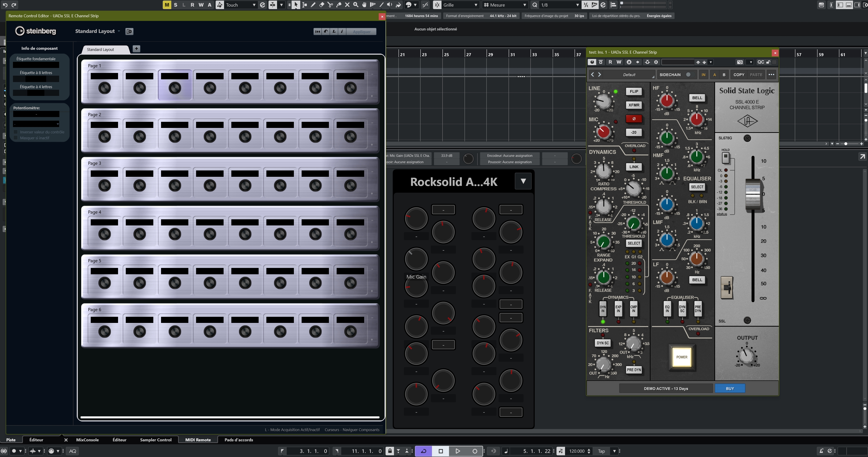
Task: Click the QC lock icon in plugin header
Action: pyautogui.click(x=768, y=62)
